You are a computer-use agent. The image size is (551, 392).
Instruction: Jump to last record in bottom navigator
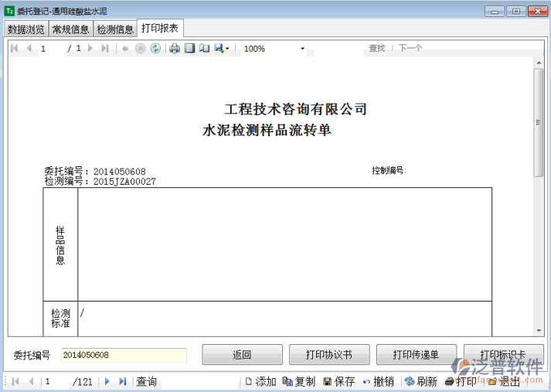pos(123,381)
